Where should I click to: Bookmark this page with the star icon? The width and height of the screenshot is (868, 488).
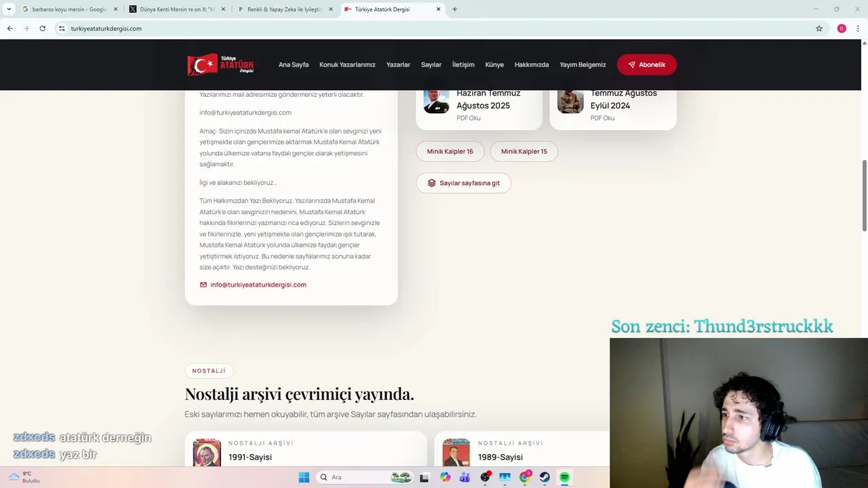tap(819, 28)
